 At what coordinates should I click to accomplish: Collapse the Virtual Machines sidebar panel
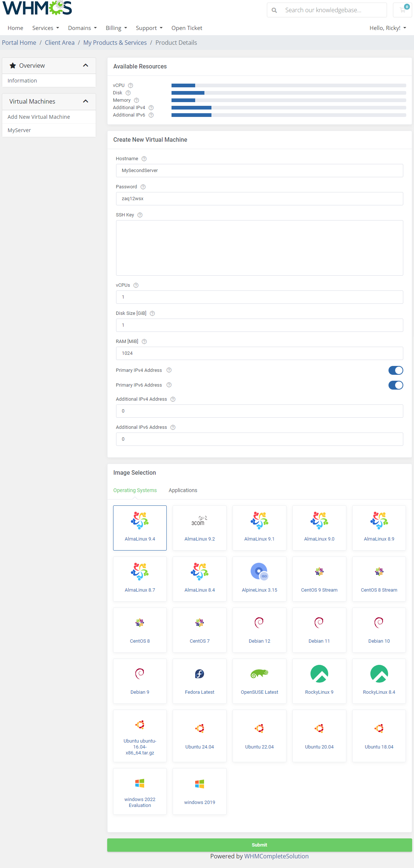pyautogui.click(x=86, y=101)
